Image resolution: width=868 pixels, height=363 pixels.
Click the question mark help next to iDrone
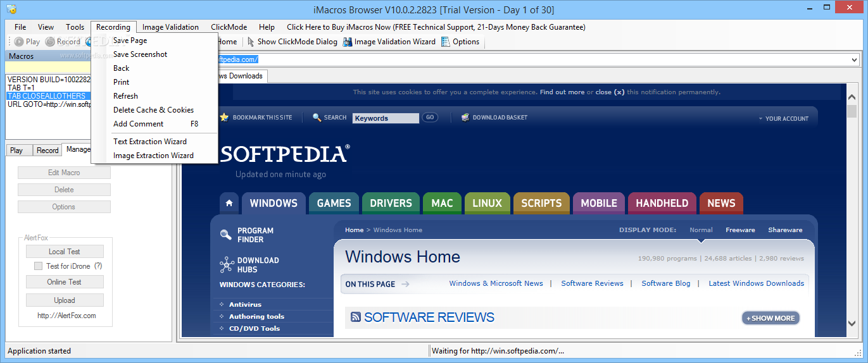point(98,266)
